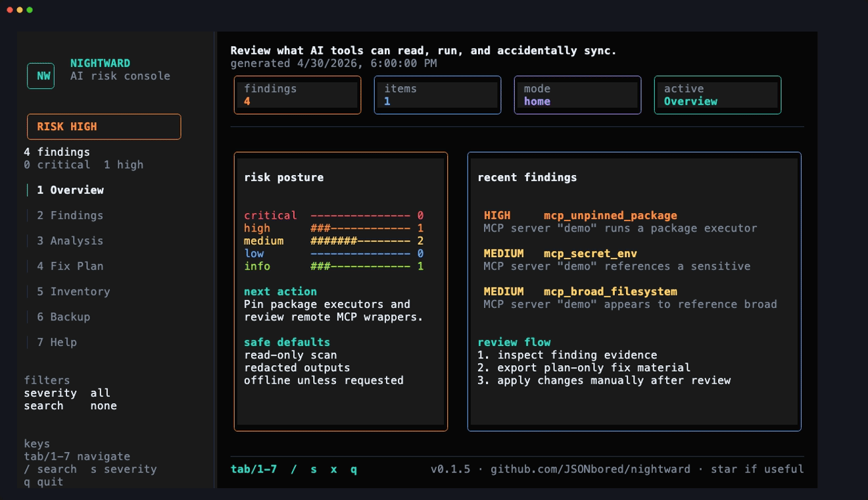
Task: Click the NIGHTWARD title text
Action: [x=100, y=63]
